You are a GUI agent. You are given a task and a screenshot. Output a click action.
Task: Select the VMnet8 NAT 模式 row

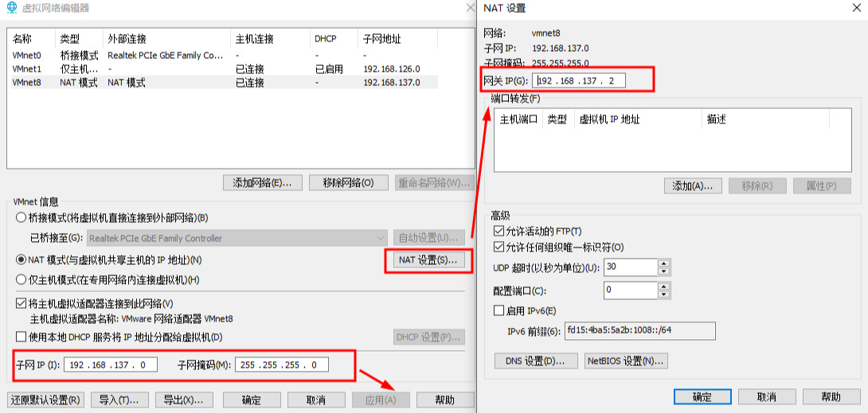(x=224, y=83)
